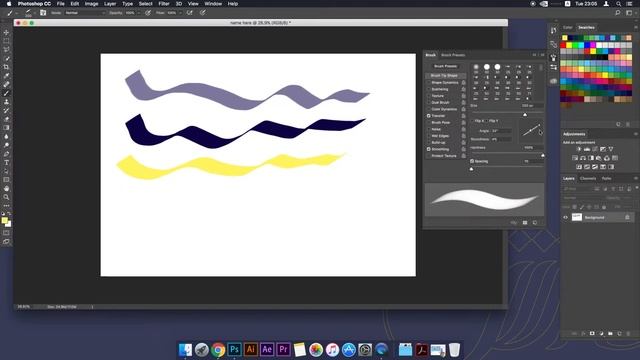Click the Levels adjustment icon
Screen dimensions: 640x360
pyautogui.click(x=587, y=149)
